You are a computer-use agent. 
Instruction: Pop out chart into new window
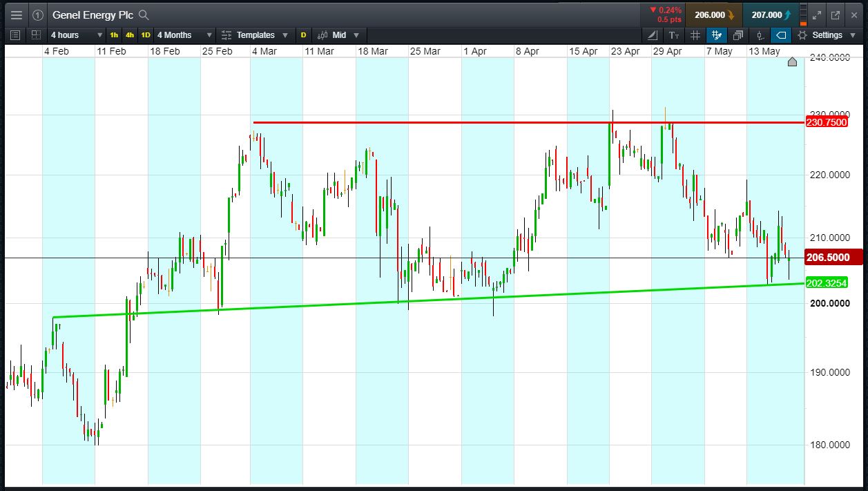click(x=835, y=15)
